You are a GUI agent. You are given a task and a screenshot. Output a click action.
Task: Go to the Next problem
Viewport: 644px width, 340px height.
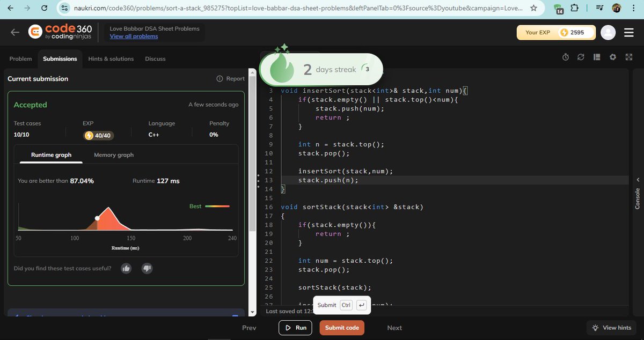(394, 328)
